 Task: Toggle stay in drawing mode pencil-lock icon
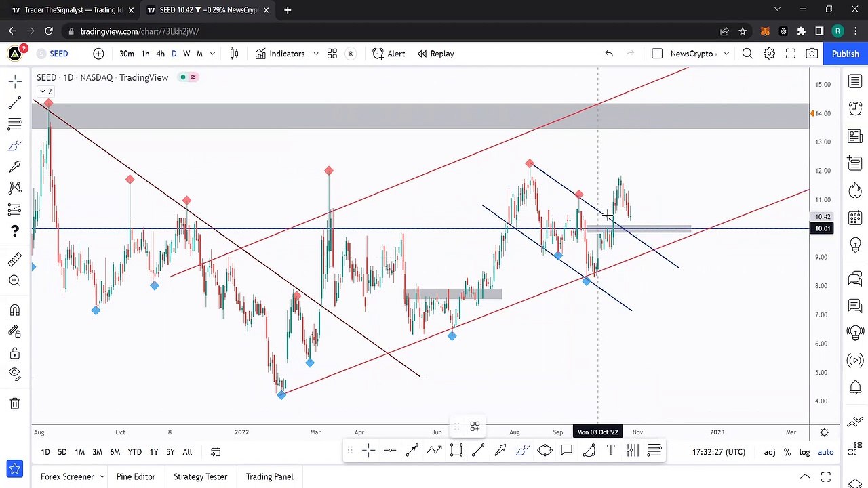click(14, 331)
